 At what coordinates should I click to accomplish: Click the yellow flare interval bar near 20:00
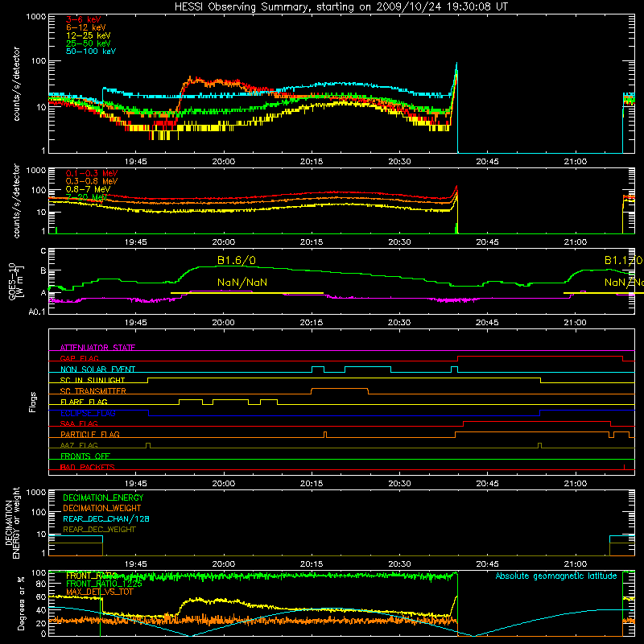pos(247,293)
